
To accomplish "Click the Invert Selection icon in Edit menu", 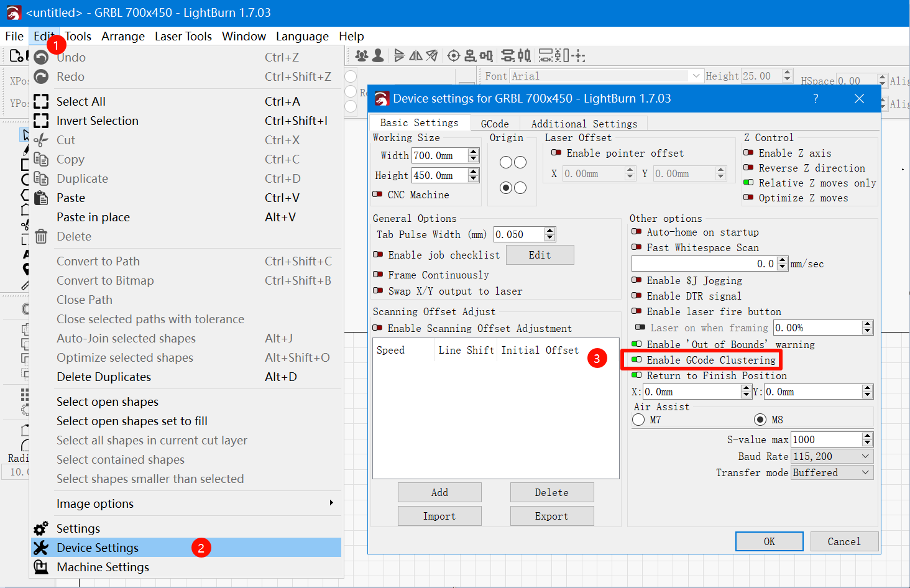I will pyautogui.click(x=41, y=121).
